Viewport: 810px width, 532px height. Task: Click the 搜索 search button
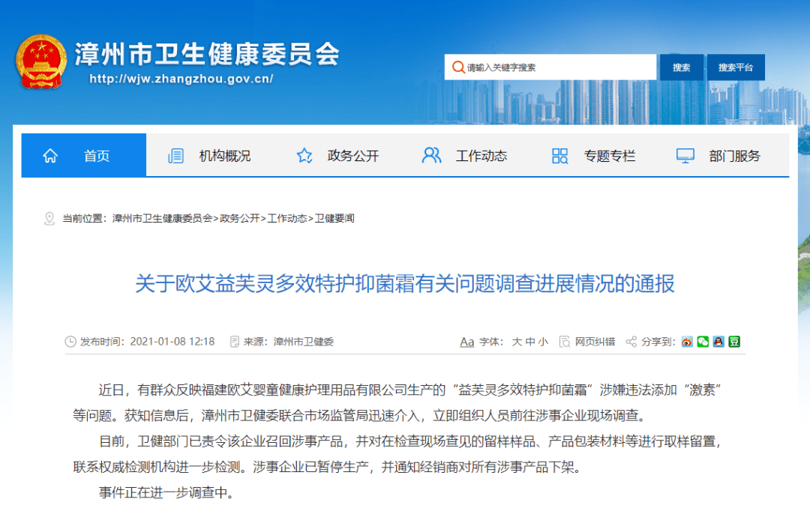click(681, 67)
